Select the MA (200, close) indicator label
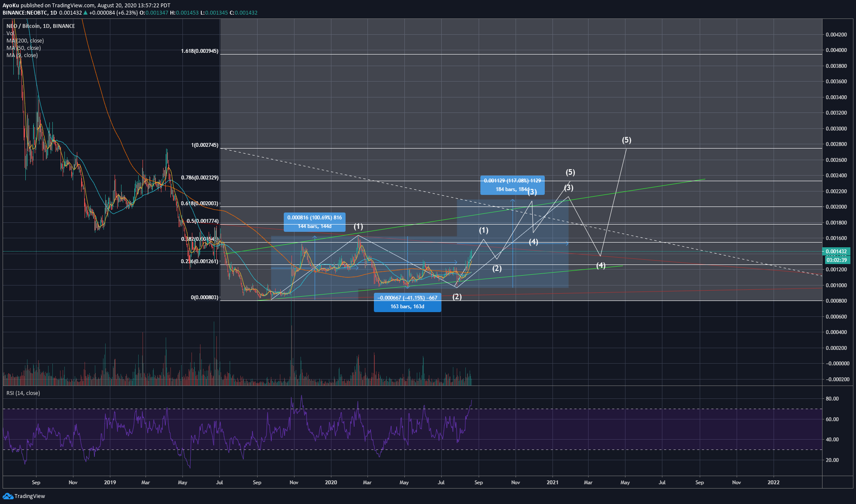 25,41
